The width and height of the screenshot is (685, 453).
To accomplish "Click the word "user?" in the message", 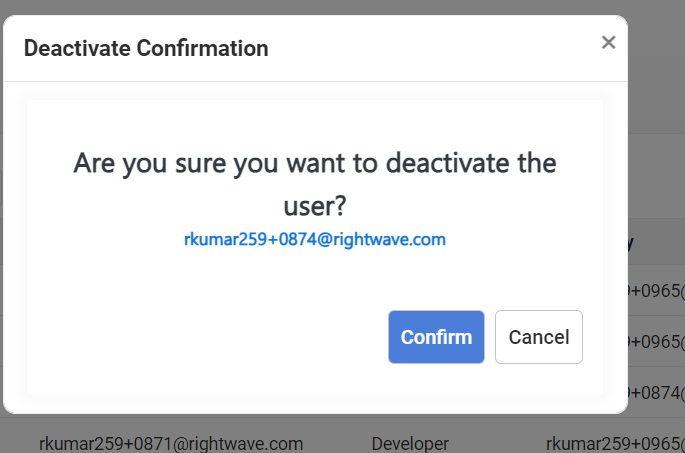I will coord(315,206).
